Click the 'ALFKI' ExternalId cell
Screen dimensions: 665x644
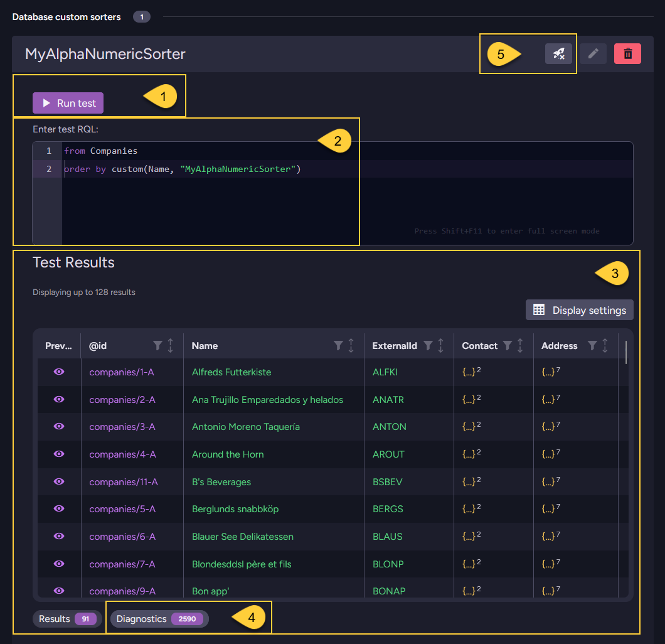click(385, 372)
